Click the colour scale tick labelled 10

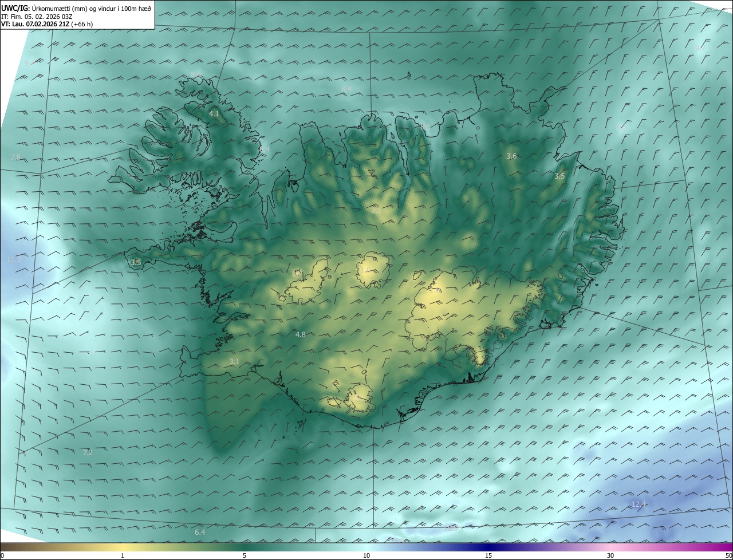coord(366,555)
